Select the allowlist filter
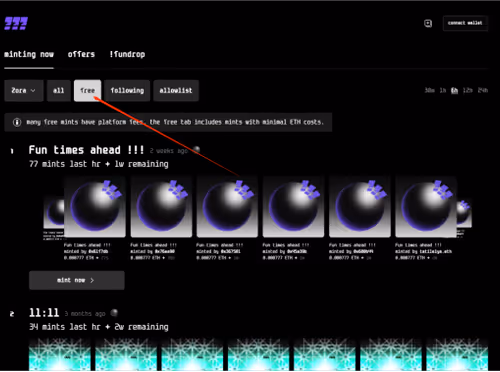500x372 pixels. 176,90
